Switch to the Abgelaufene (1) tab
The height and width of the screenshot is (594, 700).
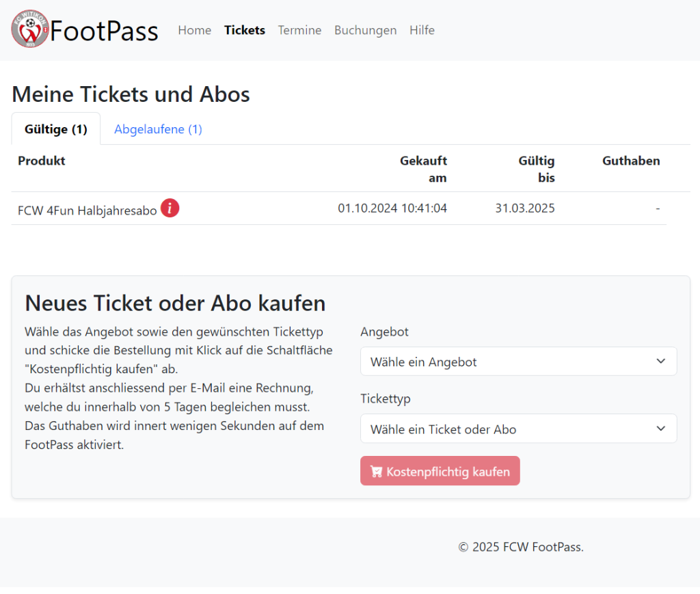click(x=158, y=129)
